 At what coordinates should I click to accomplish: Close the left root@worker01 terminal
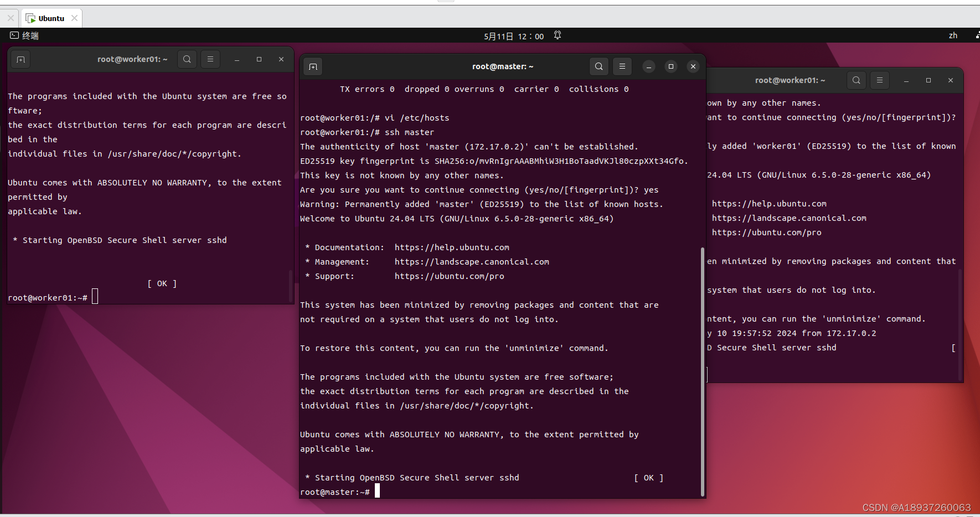coord(281,59)
